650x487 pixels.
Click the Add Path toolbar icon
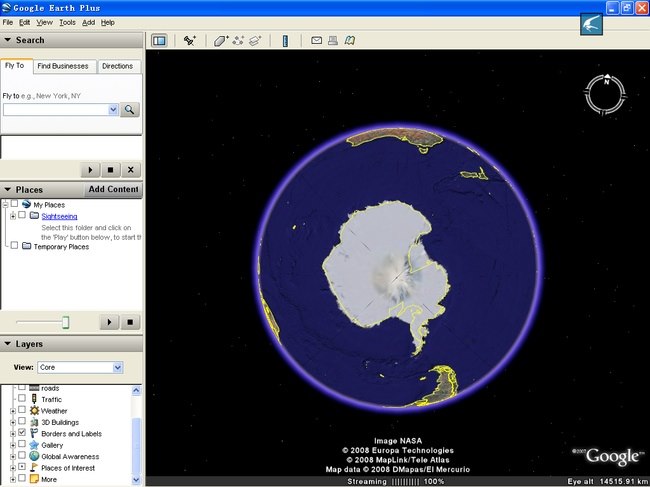click(238, 41)
